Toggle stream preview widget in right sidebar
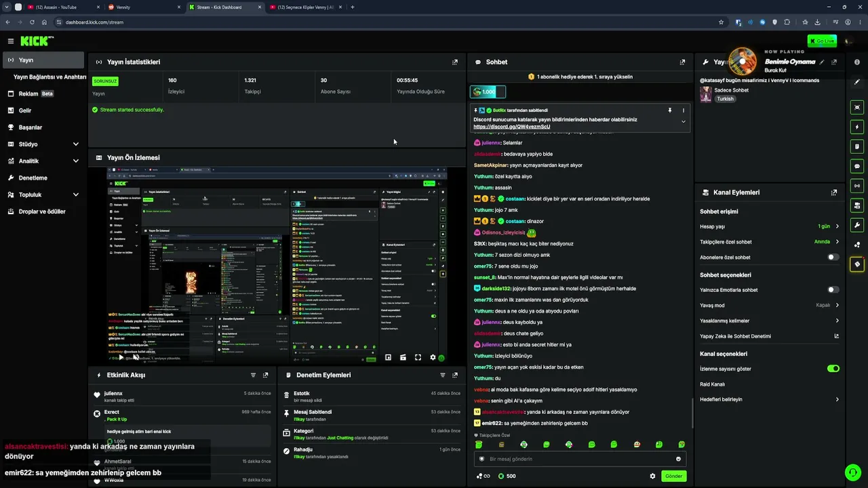Screen dimensions: 868x488 click(x=857, y=108)
